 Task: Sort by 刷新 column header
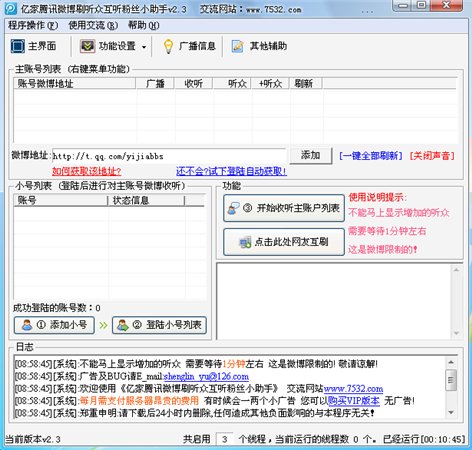coord(306,83)
